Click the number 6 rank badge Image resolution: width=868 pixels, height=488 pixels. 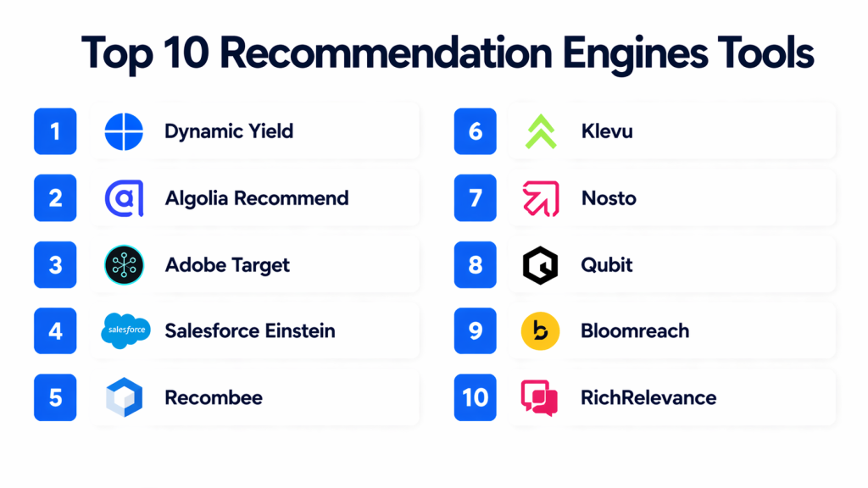[476, 131]
